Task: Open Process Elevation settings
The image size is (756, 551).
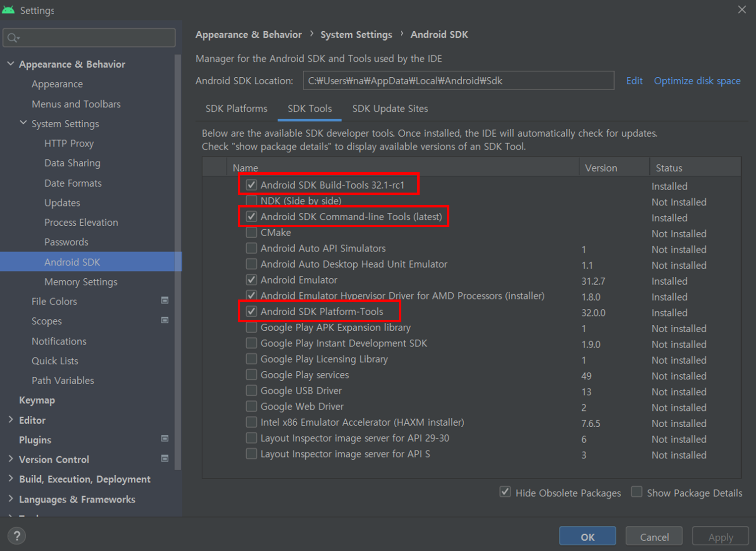Action: 81,222
